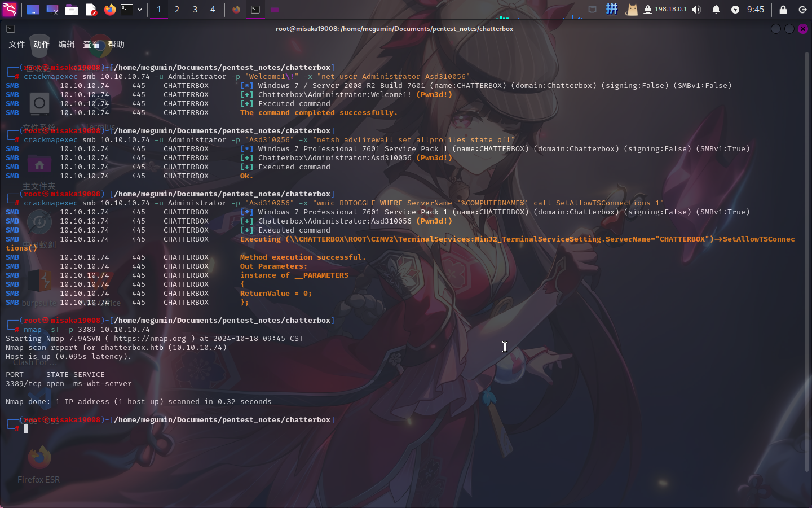
Task: Click 'PORT STATE SERVICE' header line
Action: point(55,375)
